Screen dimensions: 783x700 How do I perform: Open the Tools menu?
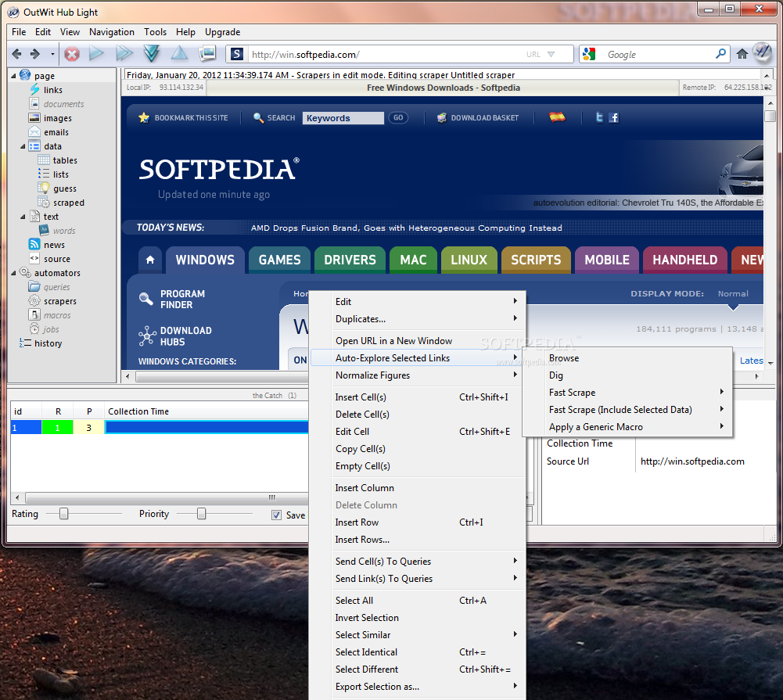(x=155, y=32)
